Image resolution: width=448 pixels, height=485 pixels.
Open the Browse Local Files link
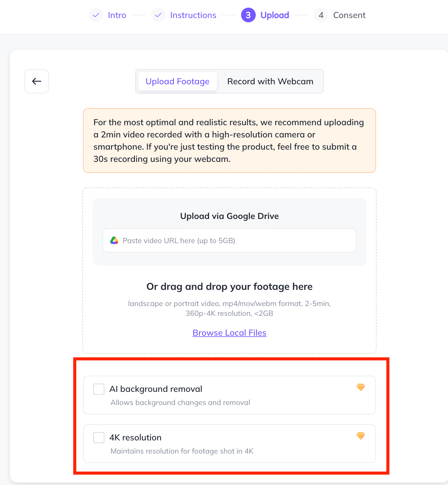(x=229, y=333)
